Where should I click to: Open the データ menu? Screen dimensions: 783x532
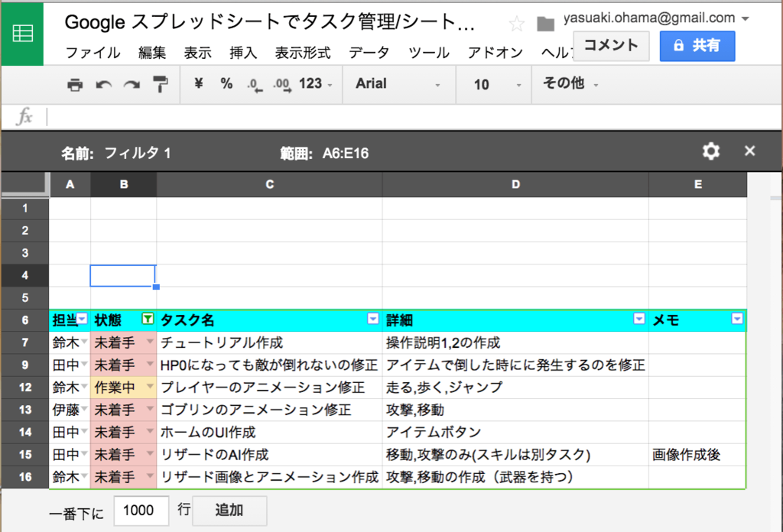click(x=369, y=53)
